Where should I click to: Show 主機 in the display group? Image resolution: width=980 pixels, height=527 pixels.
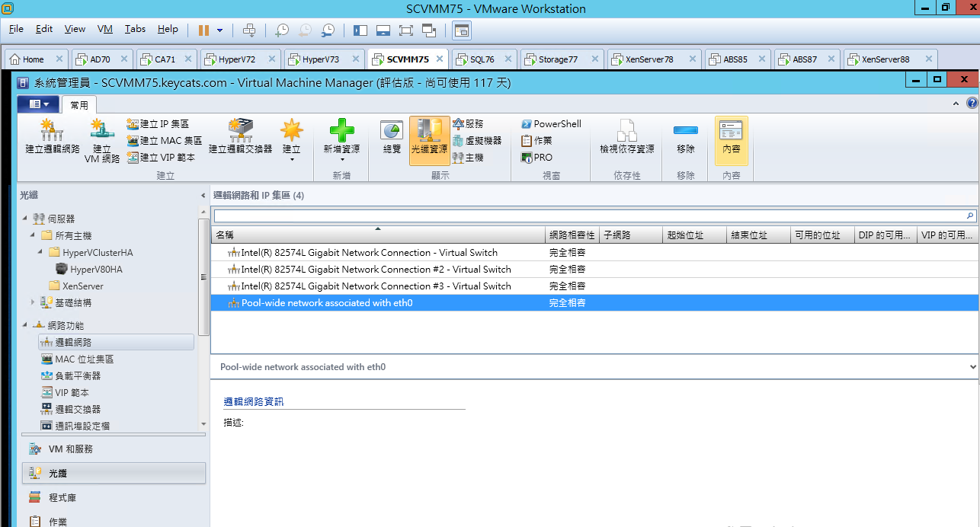pyautogui.click(x=468, y=158)
